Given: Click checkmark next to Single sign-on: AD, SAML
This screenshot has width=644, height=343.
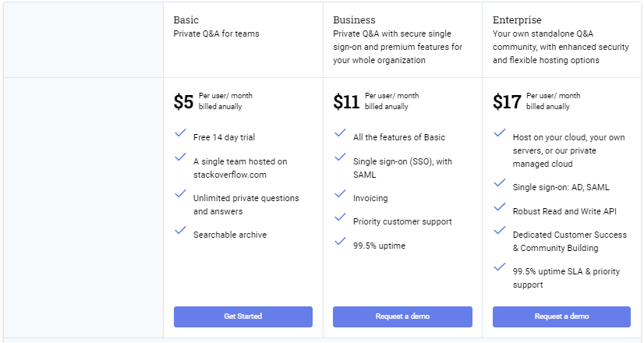Looking at the screenshot, I should pos(500,182).
